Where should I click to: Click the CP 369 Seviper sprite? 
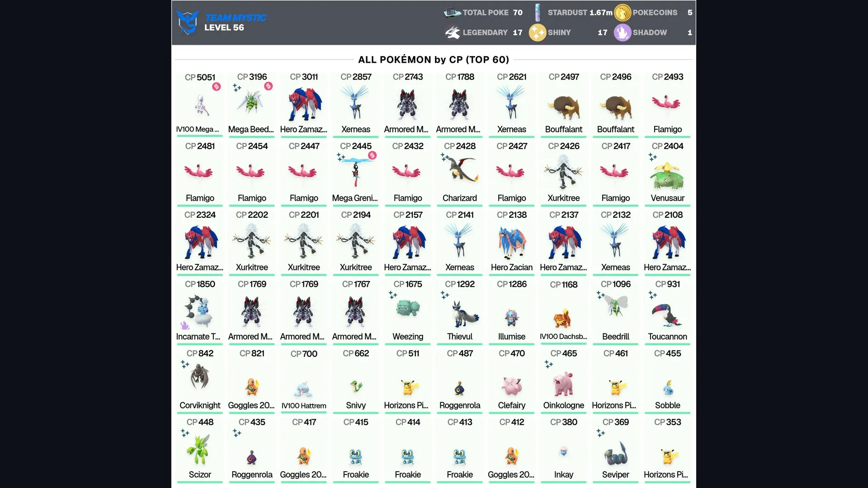coord(616,453)
